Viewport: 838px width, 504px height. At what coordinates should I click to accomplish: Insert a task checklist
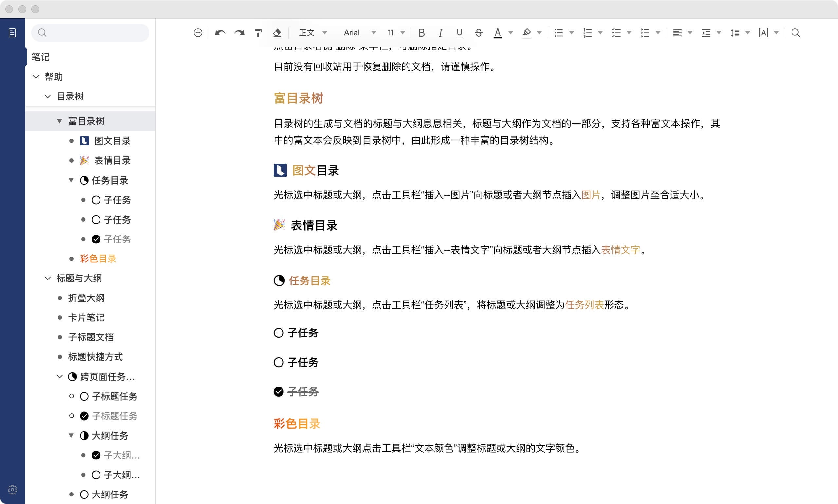(616, 33)
